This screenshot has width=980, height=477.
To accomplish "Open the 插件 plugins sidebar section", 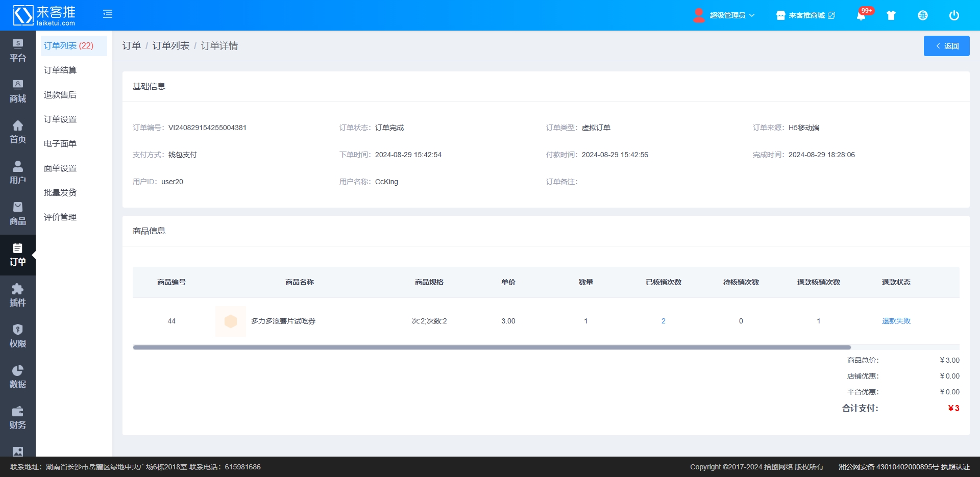I will (18, 295).
